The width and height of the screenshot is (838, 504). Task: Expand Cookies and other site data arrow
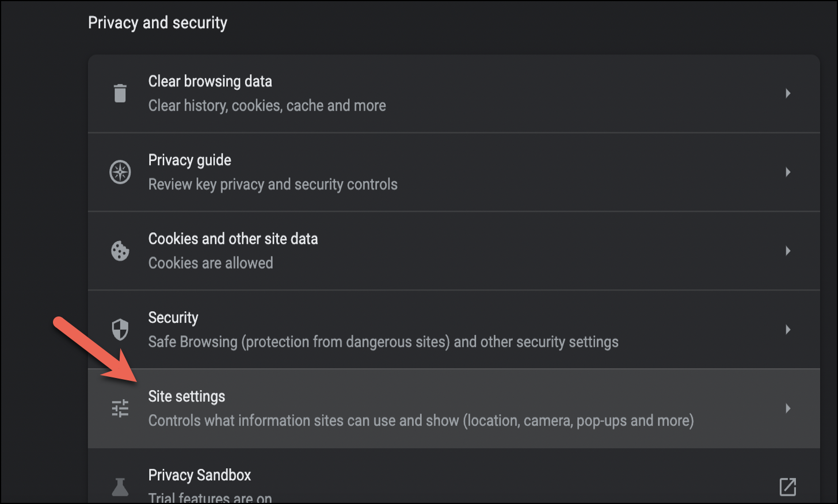coord(787,251)
